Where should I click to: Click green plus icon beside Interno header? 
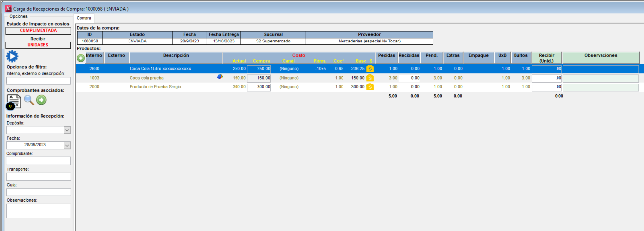click(81, 58)
